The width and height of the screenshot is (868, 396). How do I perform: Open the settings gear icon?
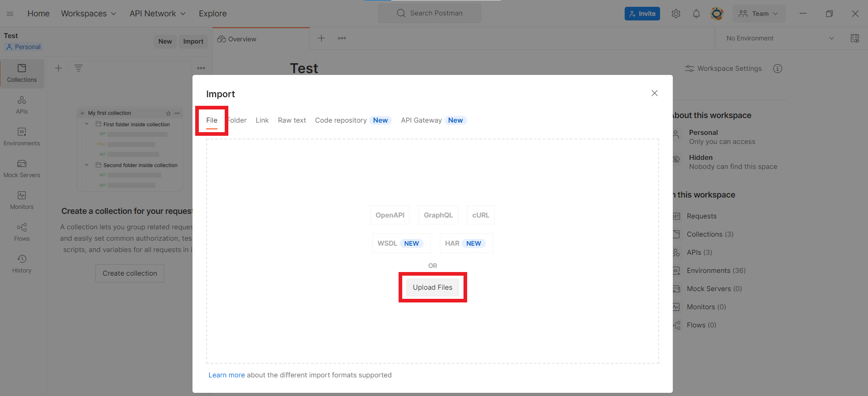coord(676,14)
